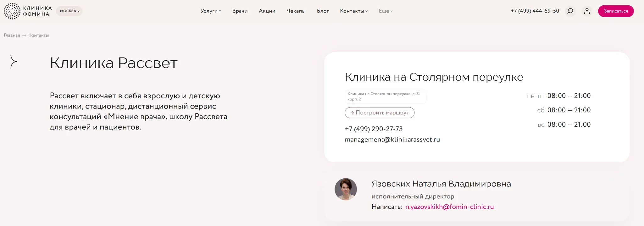Open the Чекапы page
Screen dimensions: 644x226
296,11
